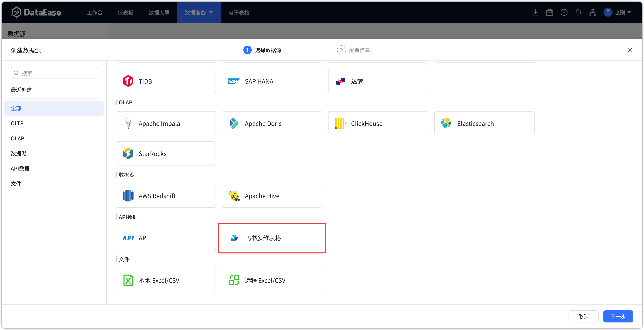This screenshot has height=330, width=644.
Task: Click the 下一步 button
Action: coord(618,316)
